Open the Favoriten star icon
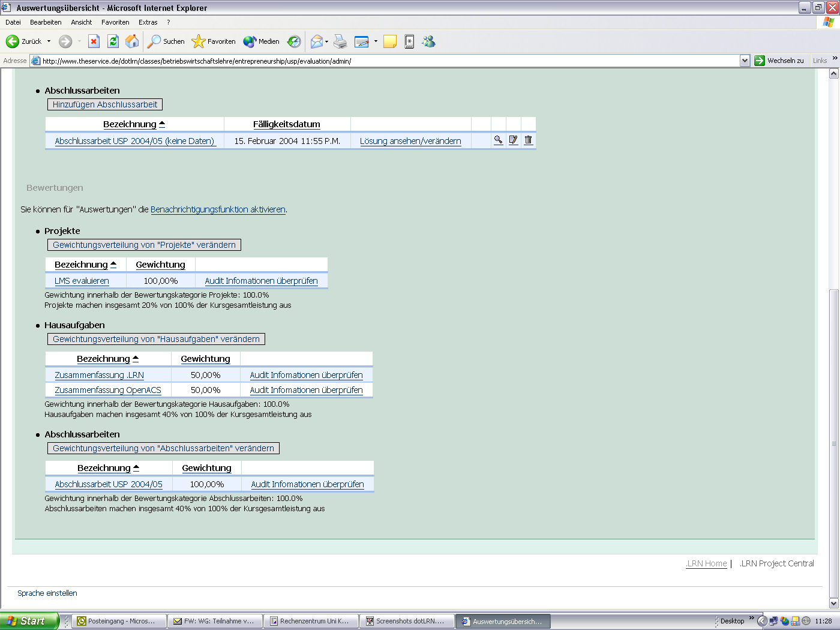This screenshot has width=840, height=630. 215,41
